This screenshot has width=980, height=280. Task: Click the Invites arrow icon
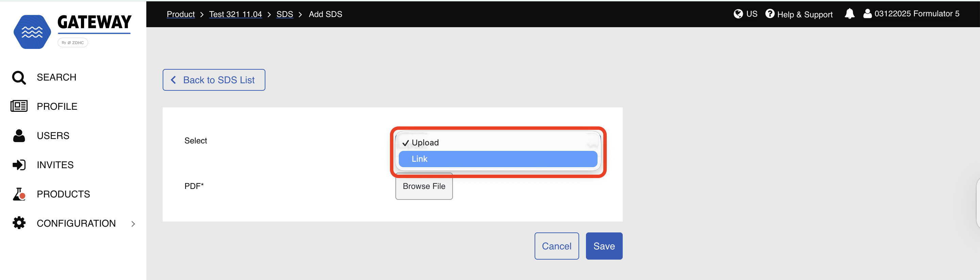(19, 165)
